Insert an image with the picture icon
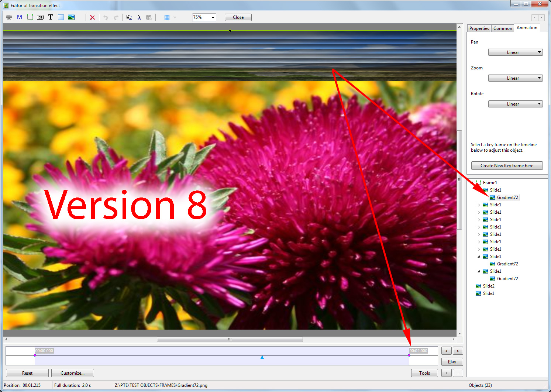Screen dimensions: 551x392 click(x=71, y=17)
